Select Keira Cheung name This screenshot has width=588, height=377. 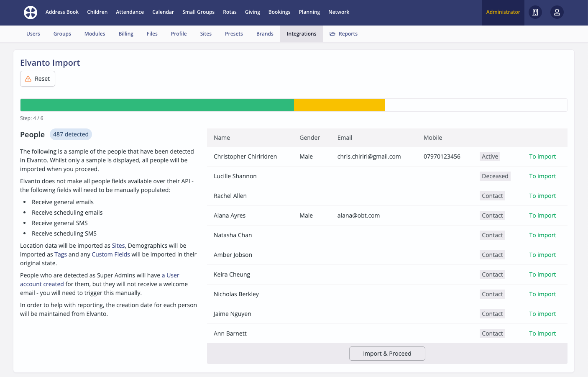(x=232, y=274)
